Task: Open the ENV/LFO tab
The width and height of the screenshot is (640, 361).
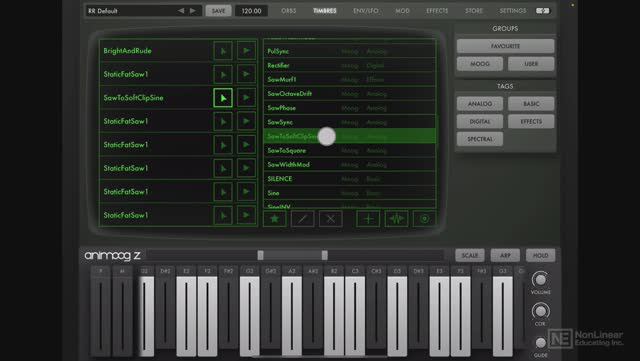Action: tap(366, 11)
